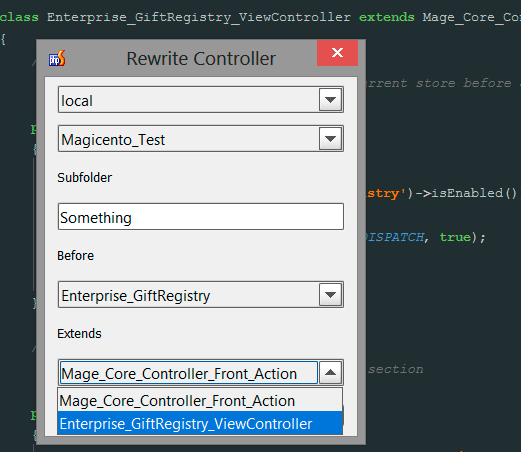
Task: Select Enterprise_GiftRegistry_ViewController from the list
Action: click(x=200, y=423)
